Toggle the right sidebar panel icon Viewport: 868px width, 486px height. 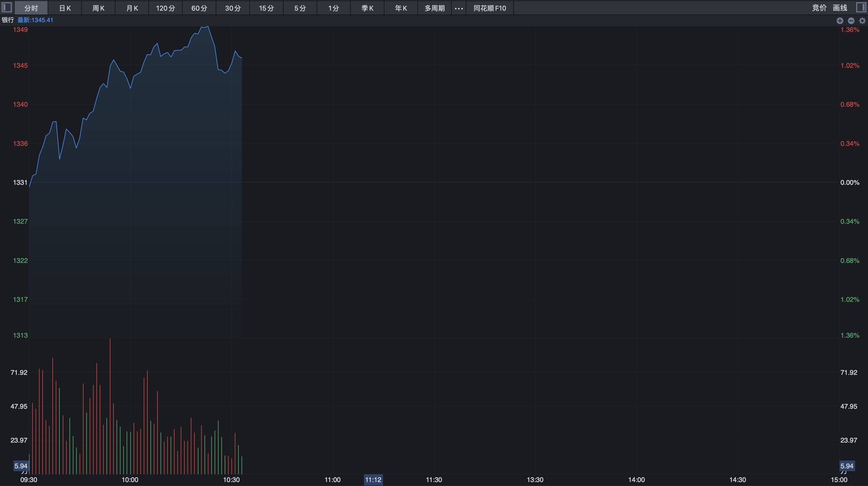861,7
